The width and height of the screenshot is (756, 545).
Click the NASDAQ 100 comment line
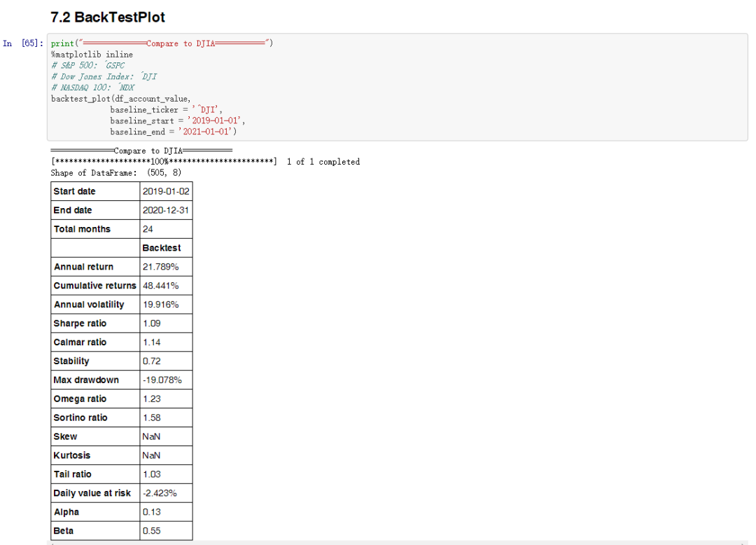(92, 88)
